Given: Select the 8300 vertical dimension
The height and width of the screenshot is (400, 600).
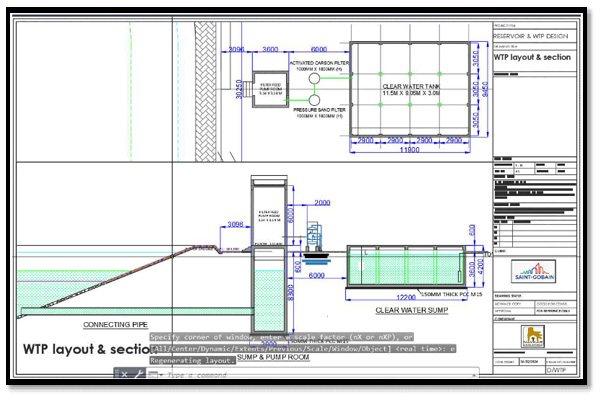Looking at the screenshot, I should [x=290, y=293].
